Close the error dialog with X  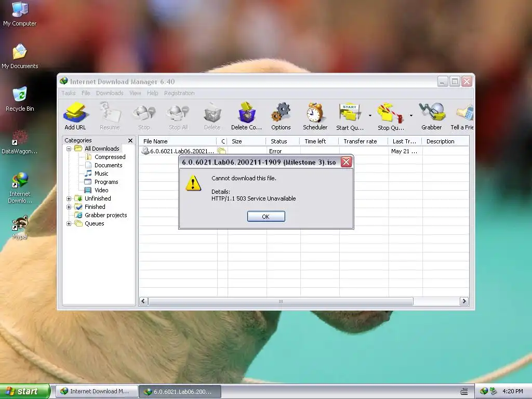(x=346, y=162)
